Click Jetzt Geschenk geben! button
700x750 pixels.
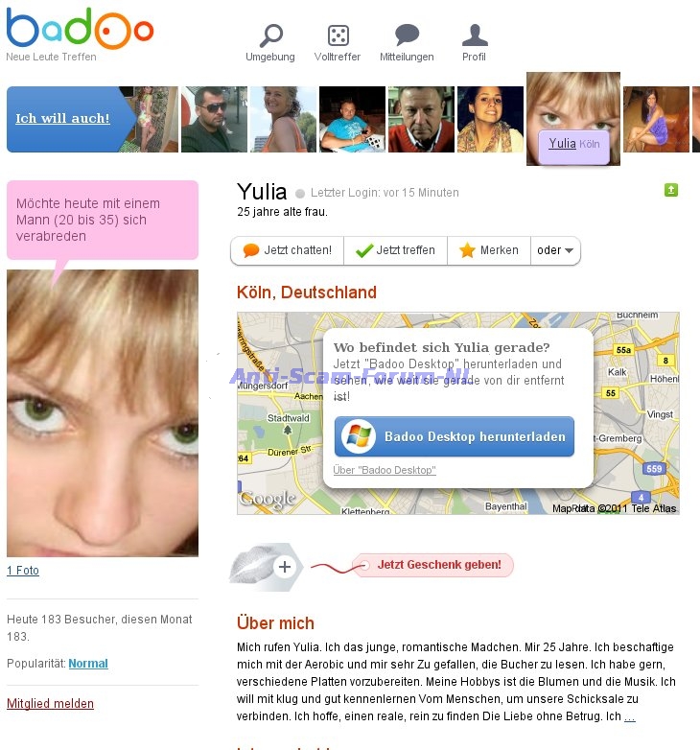433,565
